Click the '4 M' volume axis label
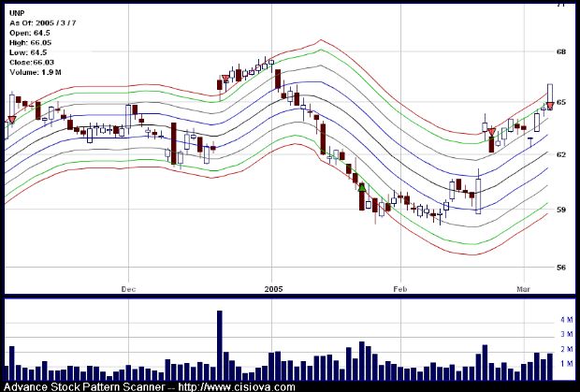The width and height of the screenshot is (580, 392). 567,320
